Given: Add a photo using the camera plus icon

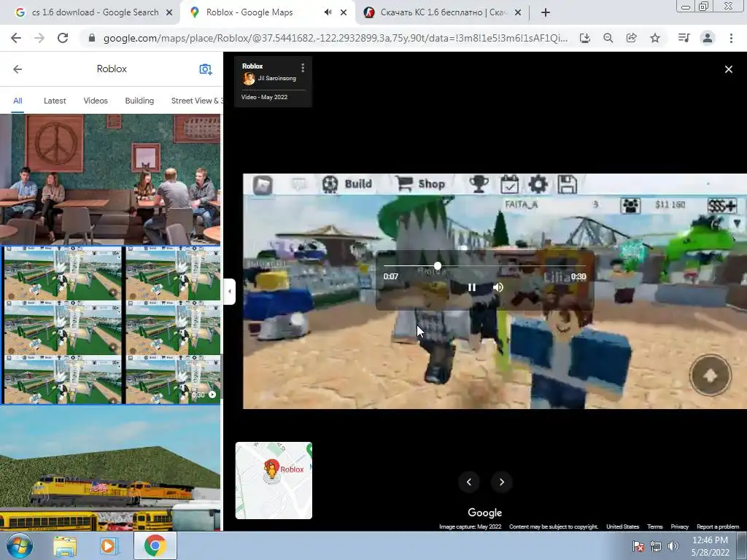Looking at the screenshot, I should point(205,69).
